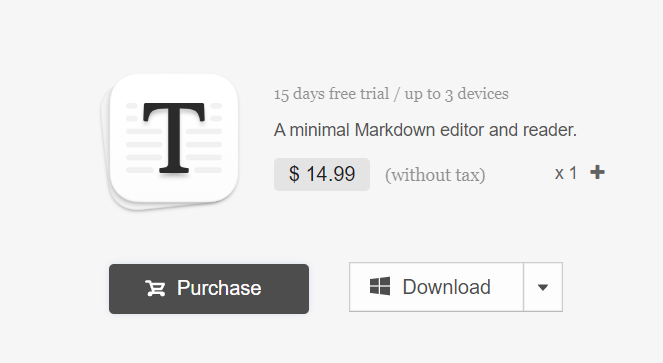
Task: Click the Typora app logo icon
Action: pyautogui.click(x=170, y=142)
